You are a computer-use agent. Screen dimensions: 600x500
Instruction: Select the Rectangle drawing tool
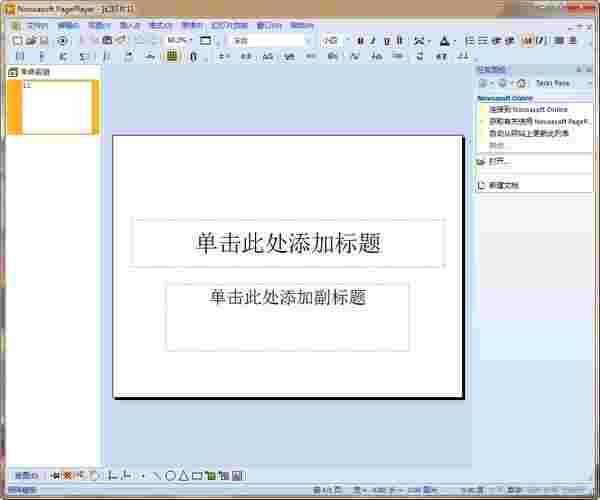197,476
